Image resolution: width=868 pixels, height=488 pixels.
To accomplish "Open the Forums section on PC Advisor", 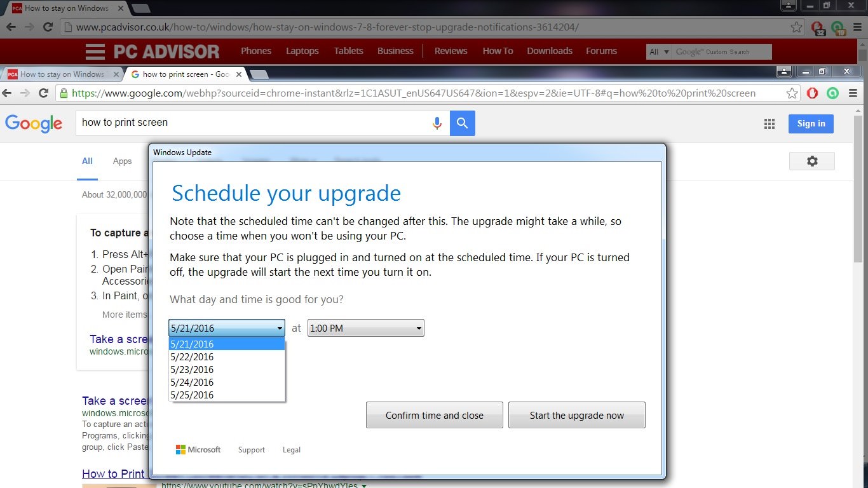I will (x=601, y=51).
